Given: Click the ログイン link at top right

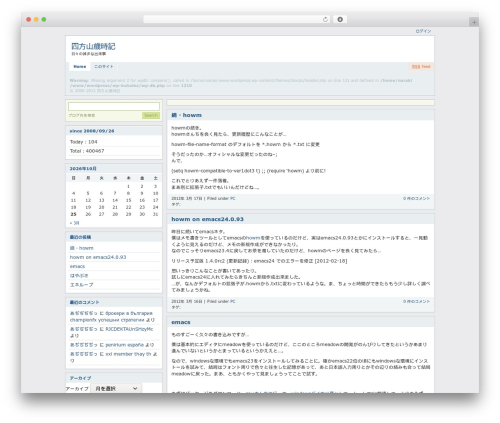Looking at the screenshot, I should tap(423, 31).
